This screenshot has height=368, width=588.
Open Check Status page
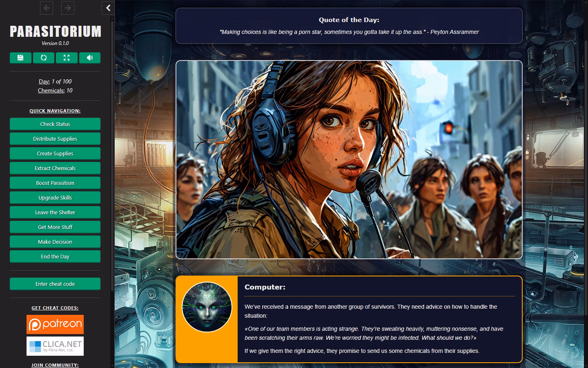pyautogui.click(x=55, y=124)
